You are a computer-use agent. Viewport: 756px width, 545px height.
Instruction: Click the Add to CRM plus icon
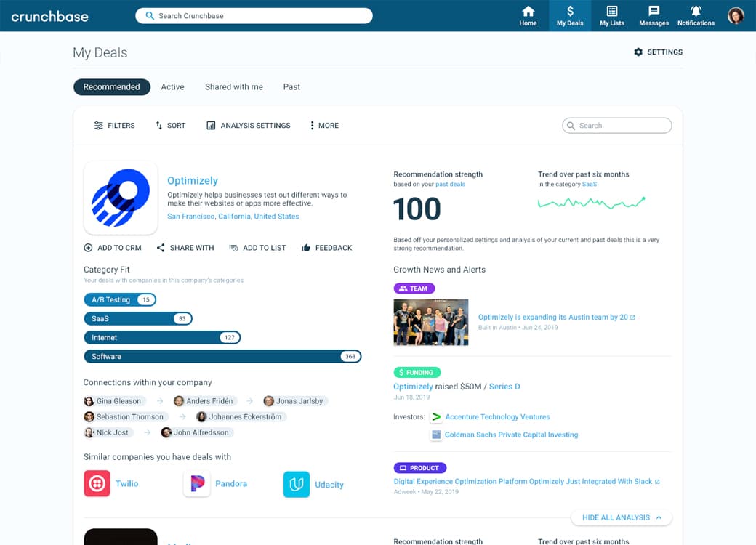point(89,248)
